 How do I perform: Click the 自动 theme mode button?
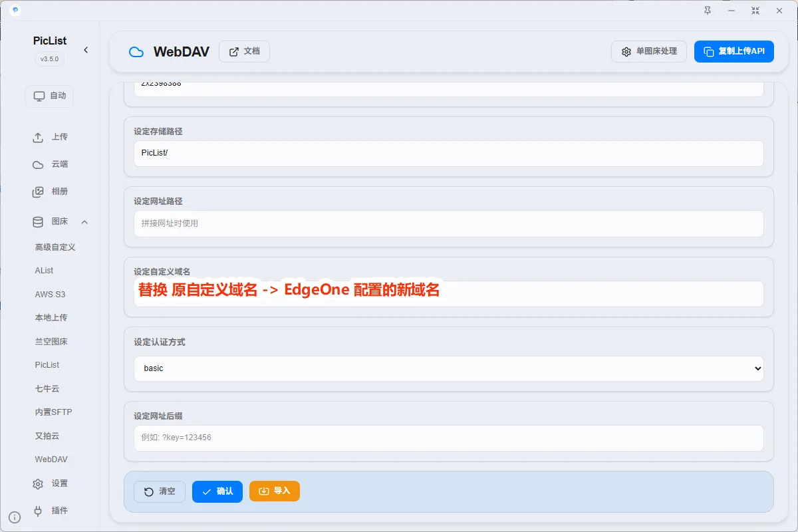click(x=50, y=96)
